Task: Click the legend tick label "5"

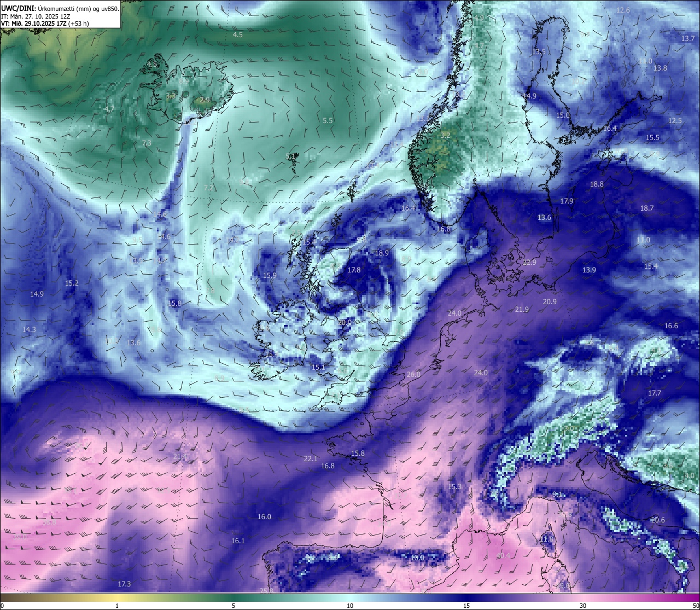Action: click(234, 606)
